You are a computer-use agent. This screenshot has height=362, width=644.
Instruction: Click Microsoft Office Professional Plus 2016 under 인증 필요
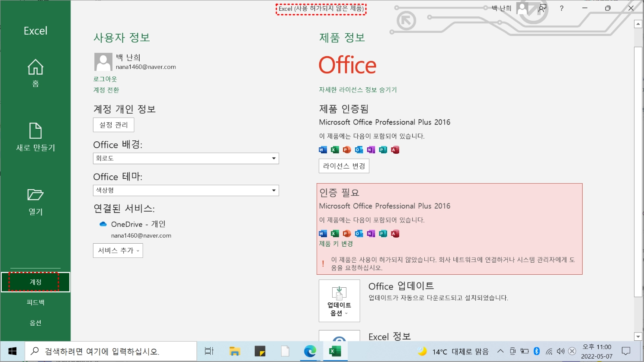(x=385, y=206)
